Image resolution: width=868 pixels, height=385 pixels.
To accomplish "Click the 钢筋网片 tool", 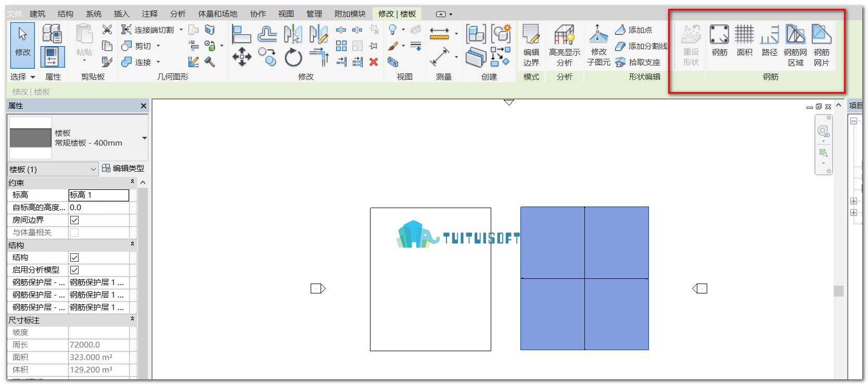I will 822,45.
